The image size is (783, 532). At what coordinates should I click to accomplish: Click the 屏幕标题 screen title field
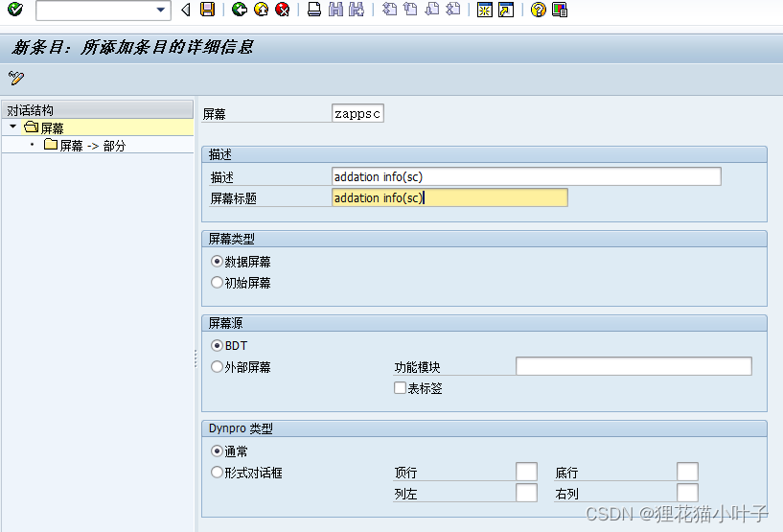pos(449,197)
